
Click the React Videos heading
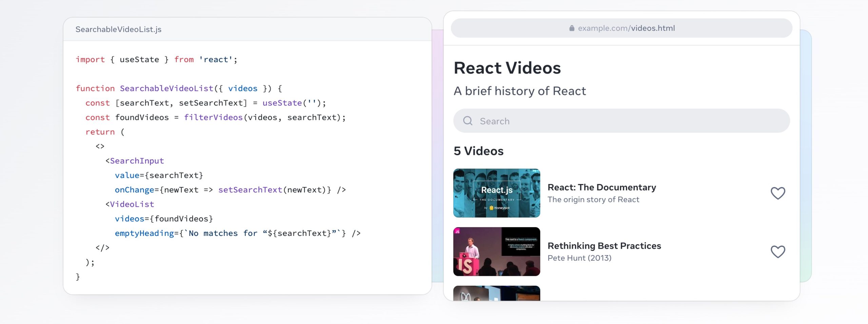pos(507,68)
